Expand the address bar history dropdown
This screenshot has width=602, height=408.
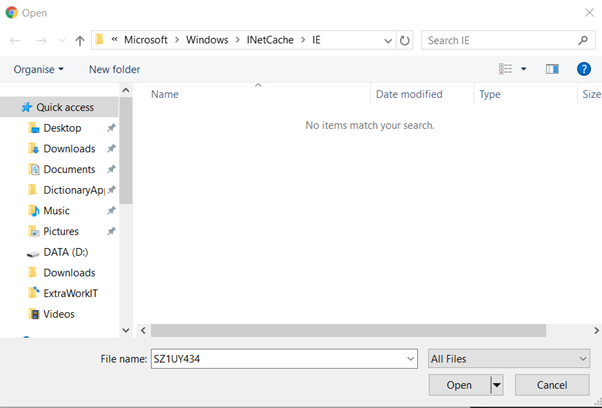coord(388,41)
